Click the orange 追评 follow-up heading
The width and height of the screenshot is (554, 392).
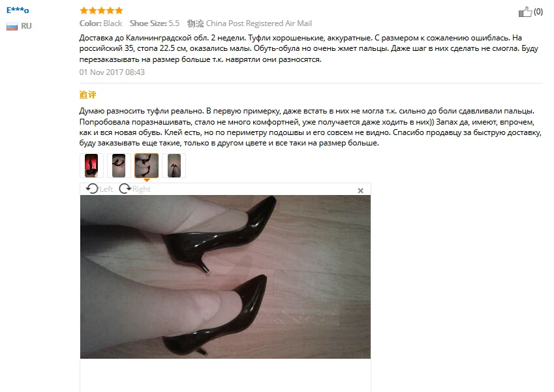coord(87,95)
